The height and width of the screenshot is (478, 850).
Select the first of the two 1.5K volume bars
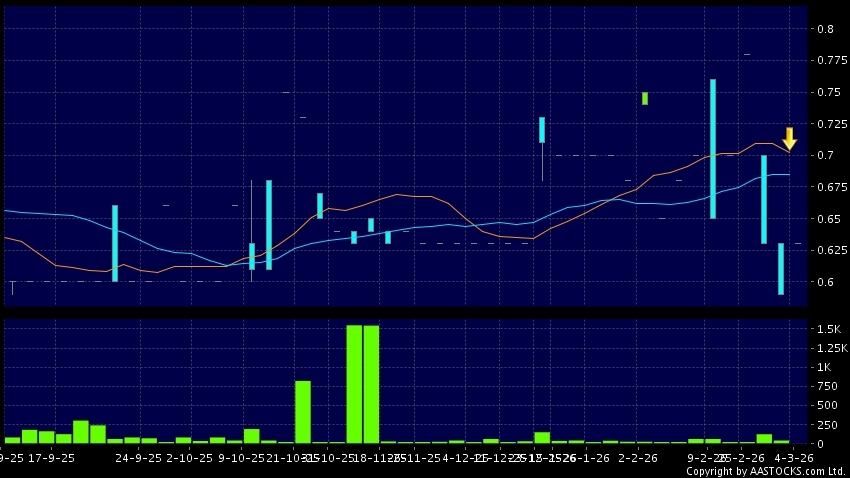pyautogui.click(x=354, y=383)
